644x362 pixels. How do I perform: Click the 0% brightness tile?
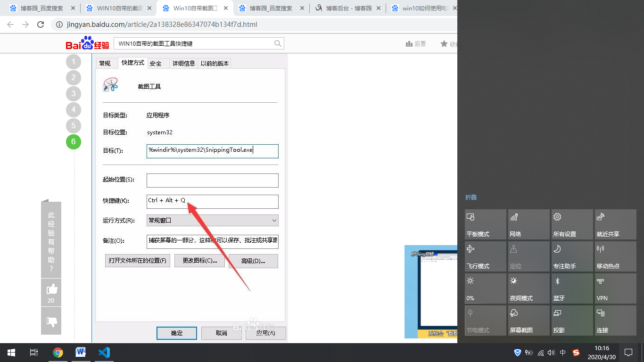pyautogui.click(x=485, y=289)
